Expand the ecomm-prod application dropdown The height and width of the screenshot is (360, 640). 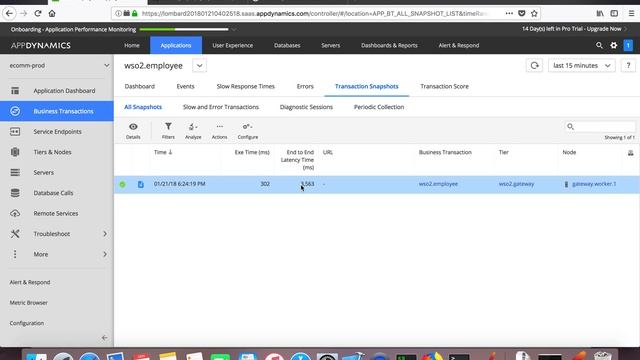click(x=106, y=66)
